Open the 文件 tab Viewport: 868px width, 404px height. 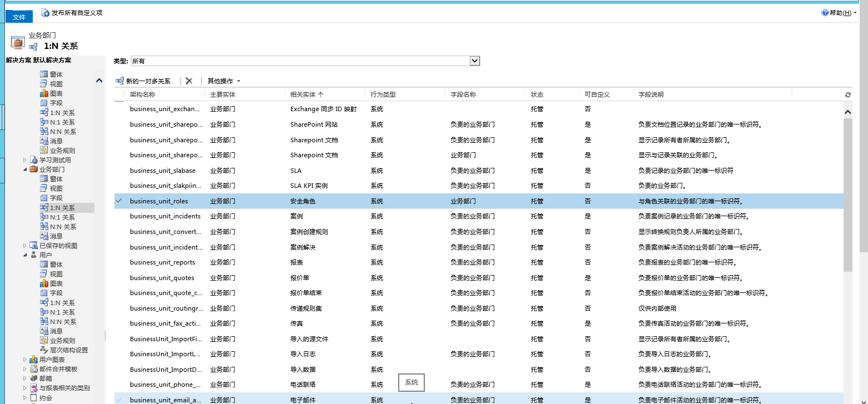[x=19, y=17]
